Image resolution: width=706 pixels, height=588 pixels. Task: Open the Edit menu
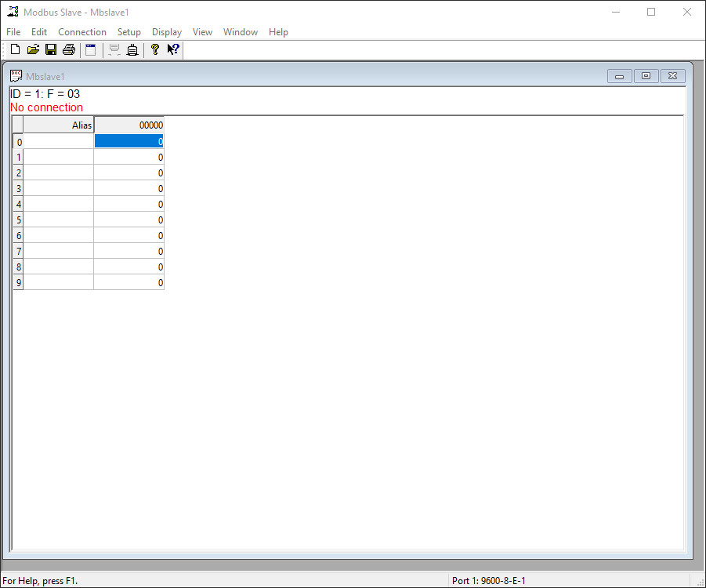coord(38,32)
